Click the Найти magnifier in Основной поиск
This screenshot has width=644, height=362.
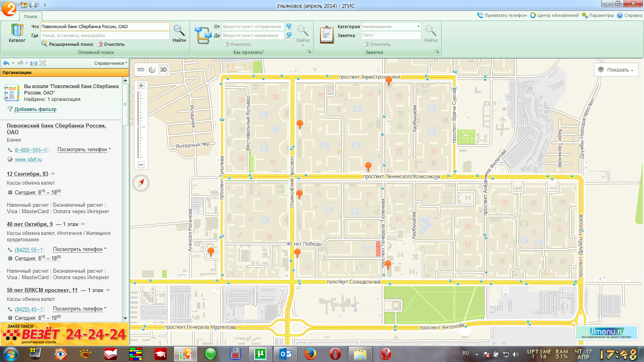(179, 33)
